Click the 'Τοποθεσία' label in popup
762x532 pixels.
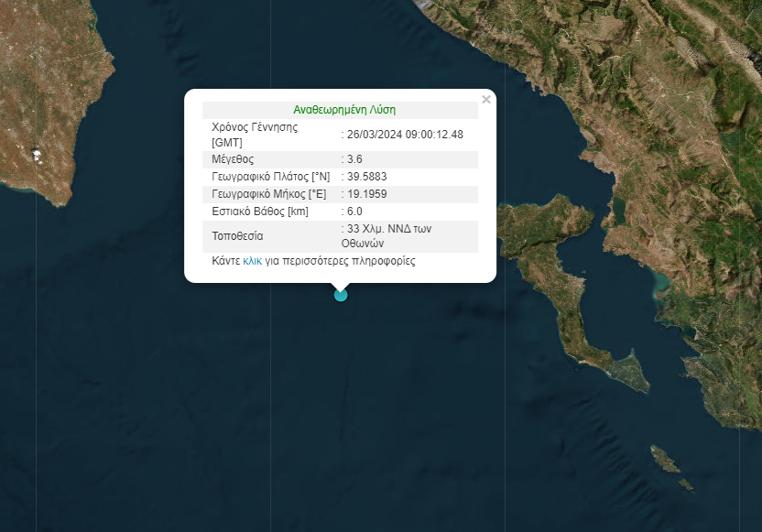click(x=237, y=236)
